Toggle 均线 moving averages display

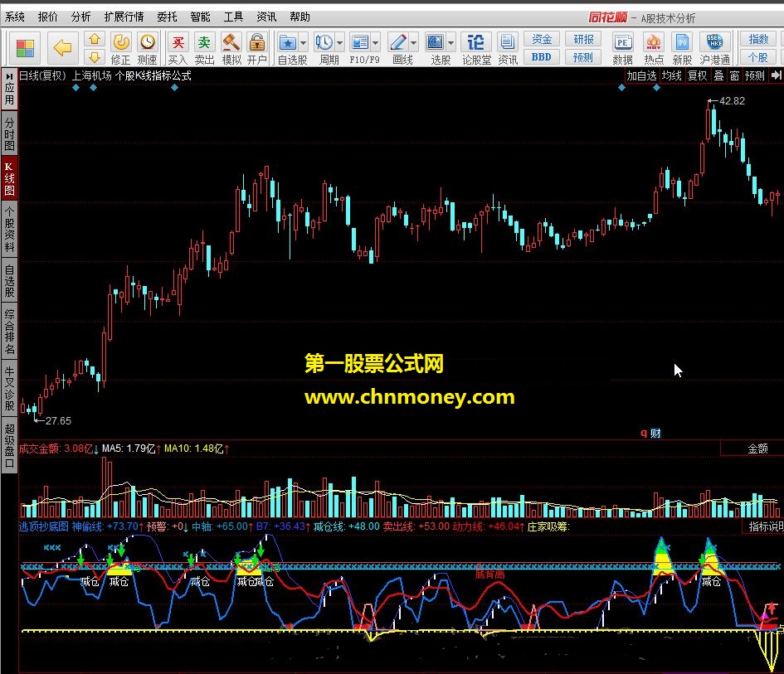(x=671, y=75)
